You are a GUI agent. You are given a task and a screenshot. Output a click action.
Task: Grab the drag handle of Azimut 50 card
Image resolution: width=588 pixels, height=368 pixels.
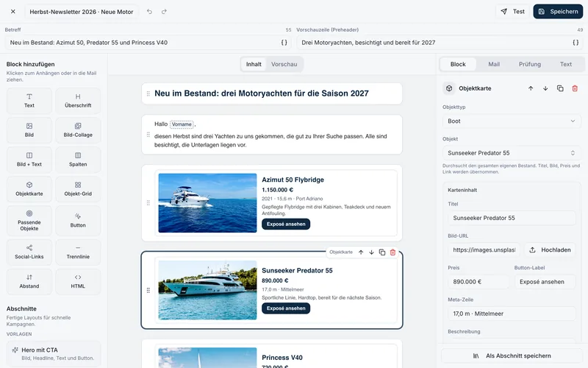coord(148,203)
